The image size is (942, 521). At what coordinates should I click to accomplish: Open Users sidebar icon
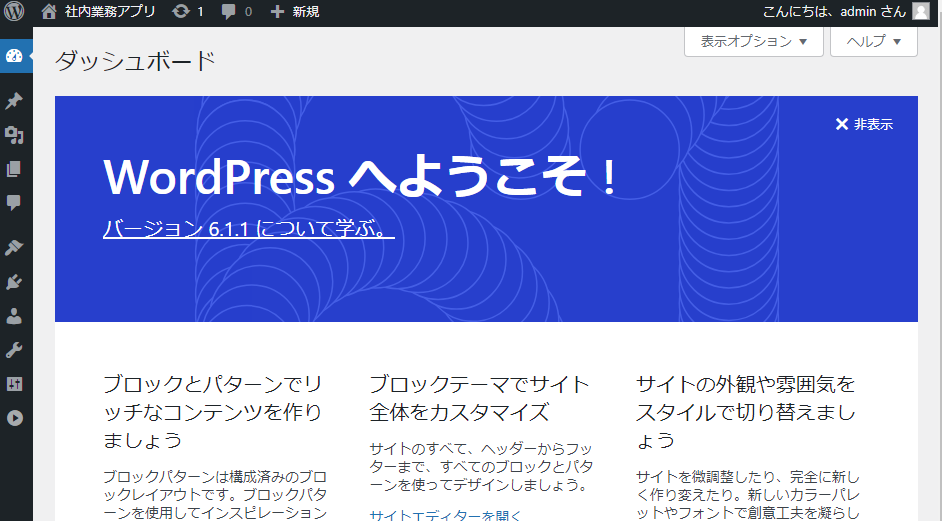(x=14, y=316)
